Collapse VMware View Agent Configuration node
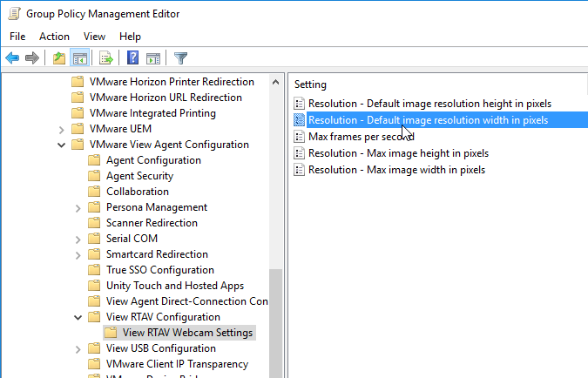The width and height of the screenshot is (588, 378). click(62, 145)
